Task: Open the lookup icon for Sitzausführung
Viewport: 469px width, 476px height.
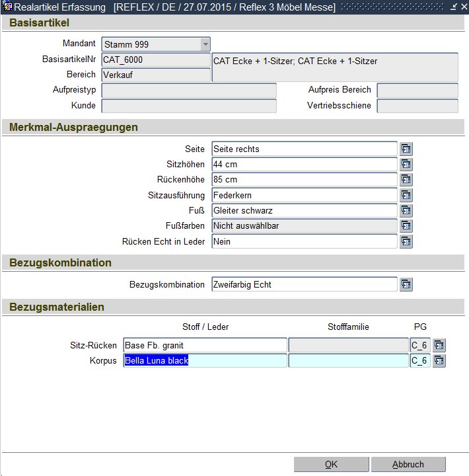Action: (406, 195)
